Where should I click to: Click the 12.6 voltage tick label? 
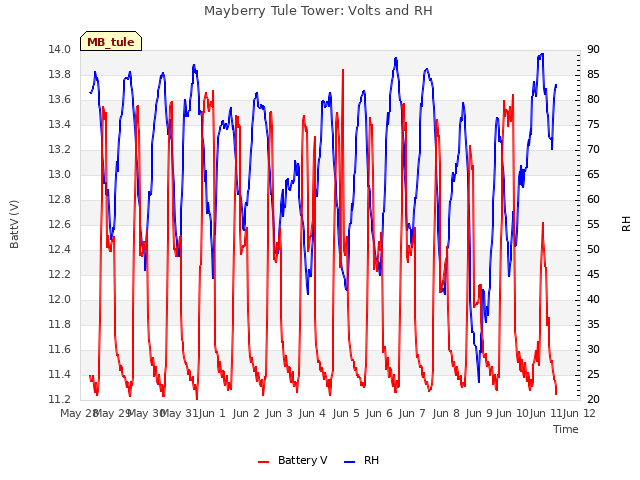(x=59, y=224)
